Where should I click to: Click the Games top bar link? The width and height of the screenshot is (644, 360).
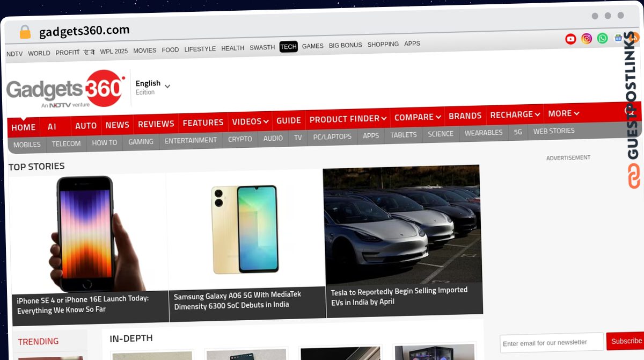point(312,46)
